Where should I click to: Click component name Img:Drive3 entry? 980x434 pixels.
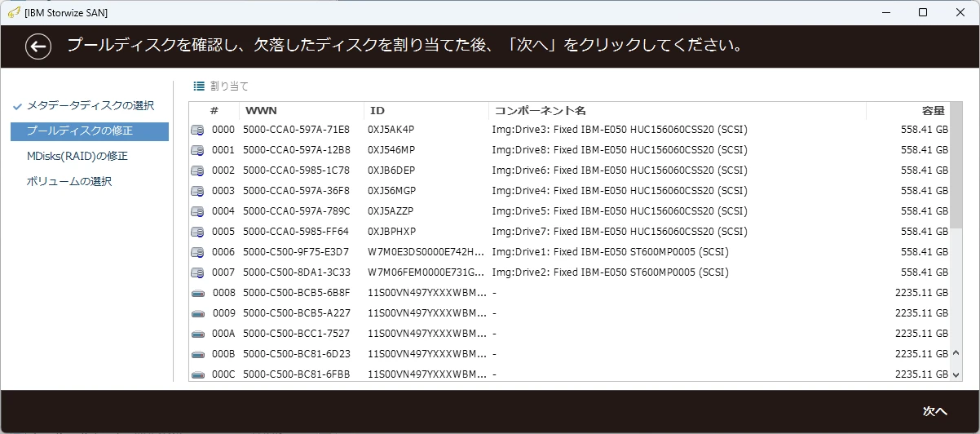620,130
